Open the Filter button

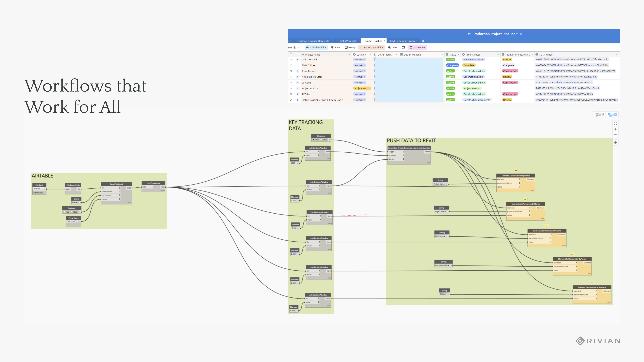coord(335,47)
